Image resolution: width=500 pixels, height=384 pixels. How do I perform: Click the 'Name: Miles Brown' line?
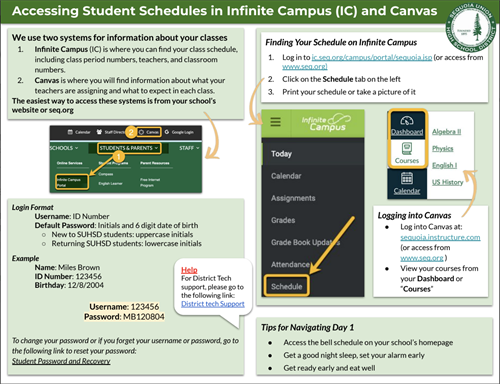pos(67,267)
